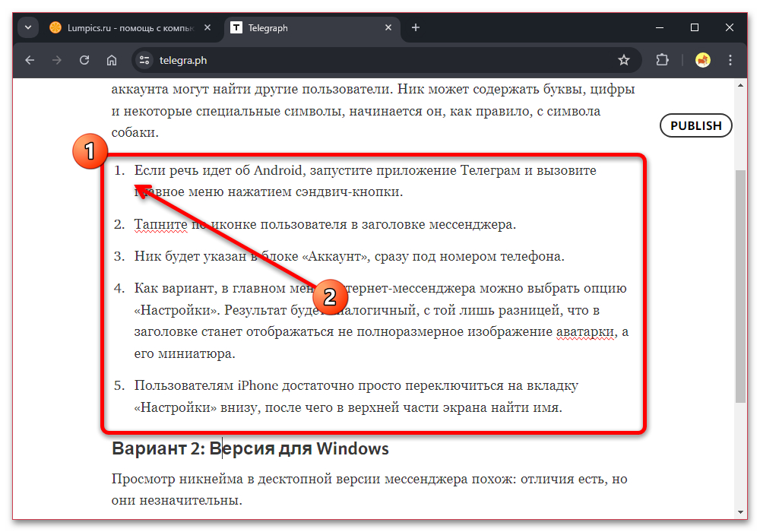Switch to the Lumpics.ru tab
This screenshot has width=760, height=532.
(x=129, y=28)
